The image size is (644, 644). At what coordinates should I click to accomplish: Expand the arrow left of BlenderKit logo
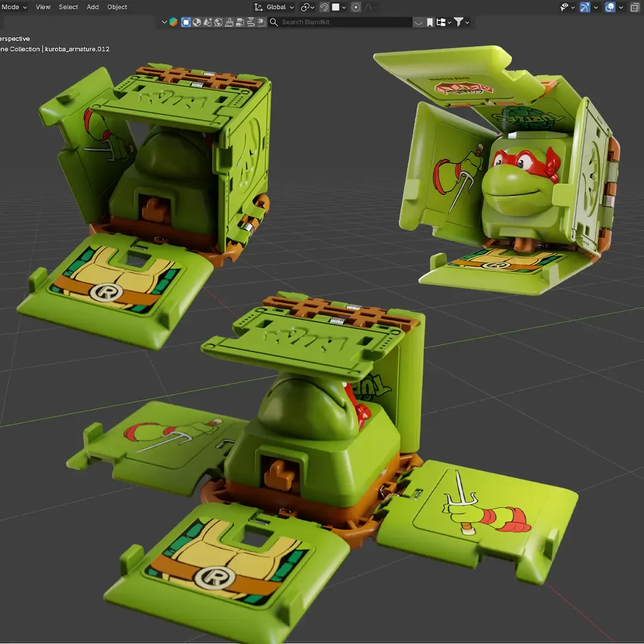(x=165, y=22)
